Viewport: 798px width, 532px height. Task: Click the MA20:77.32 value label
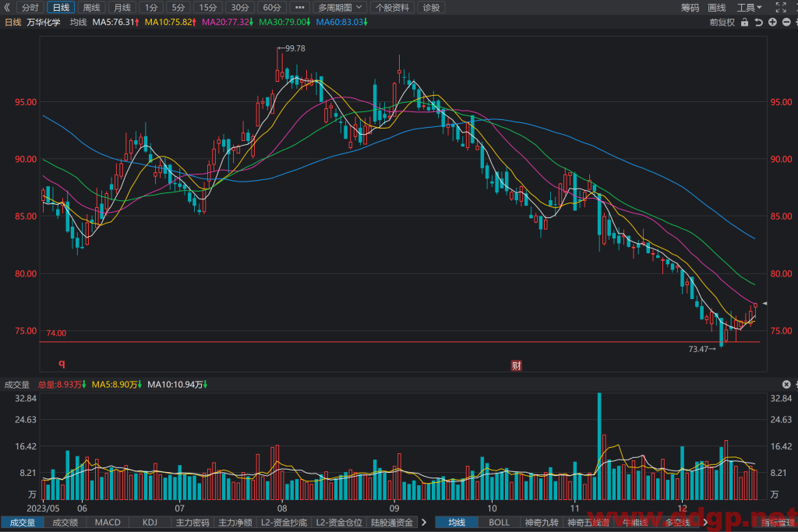(x=227, y=23)
